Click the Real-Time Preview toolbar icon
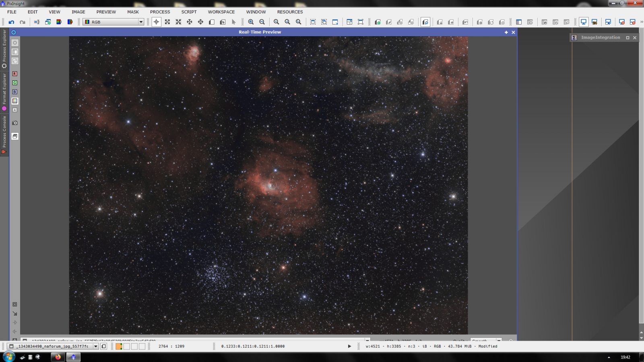This screenshot has width=644, height=362. (425, 22)
